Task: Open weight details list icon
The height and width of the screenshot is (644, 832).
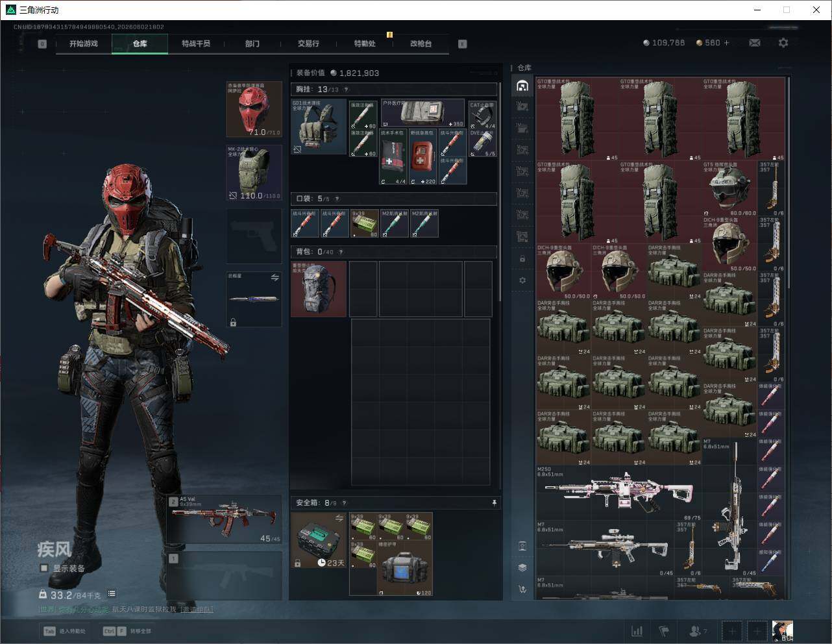Action: pyautogui.click(x=112, y=593)
